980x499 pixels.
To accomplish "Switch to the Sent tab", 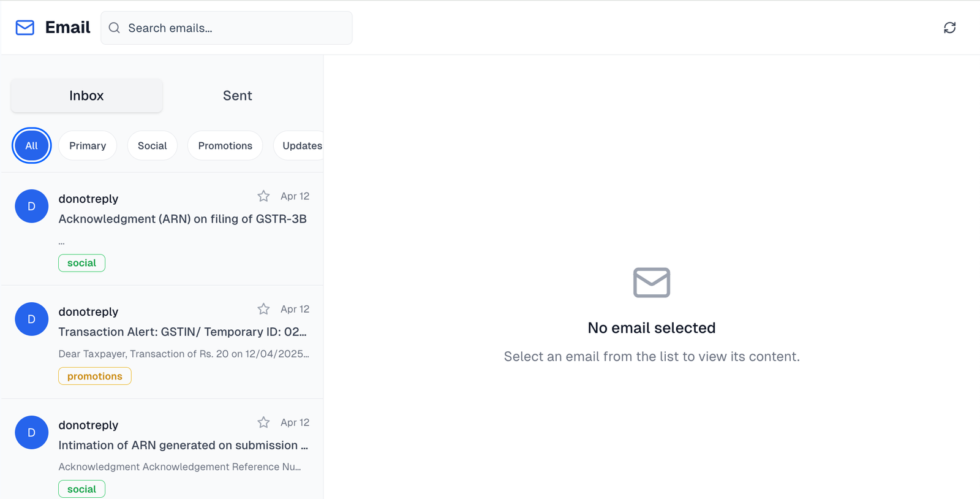I will [238, 96].
